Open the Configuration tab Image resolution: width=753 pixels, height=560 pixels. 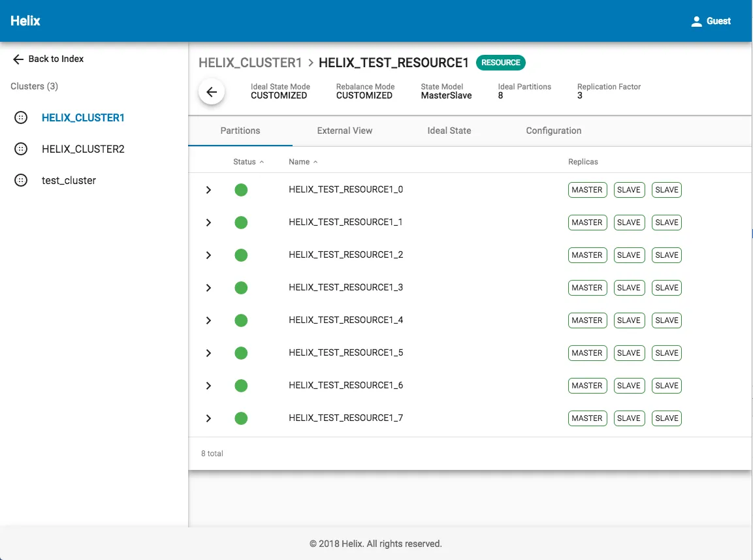553,131
